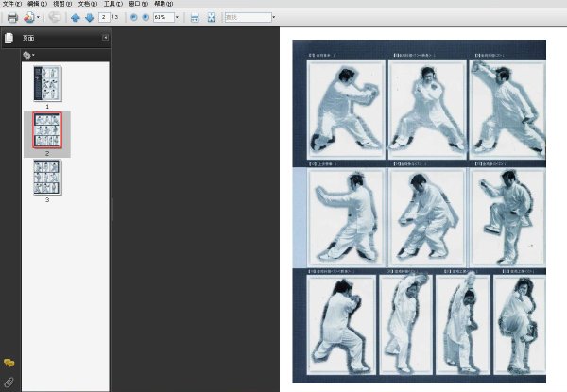This screenshot has width=567, height=392.
Task: Open the 视图 (View) menu
Action: pyautogui.click(x=62, y=4)
